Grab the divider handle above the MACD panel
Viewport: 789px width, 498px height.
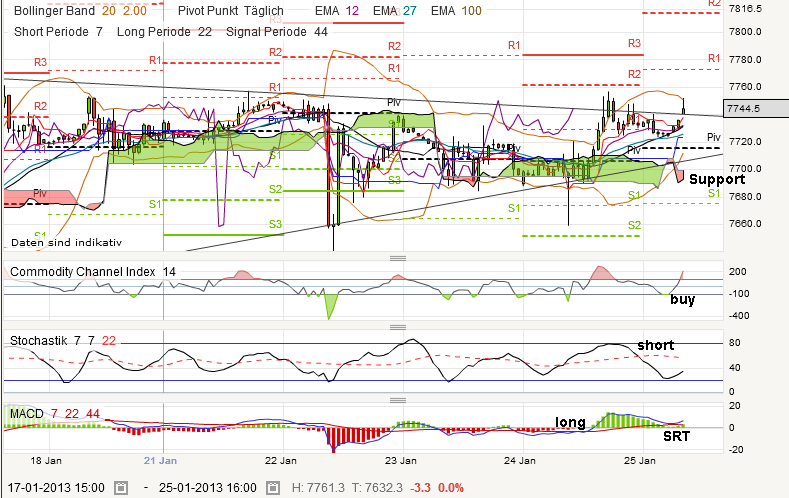[x=398, y=400]
